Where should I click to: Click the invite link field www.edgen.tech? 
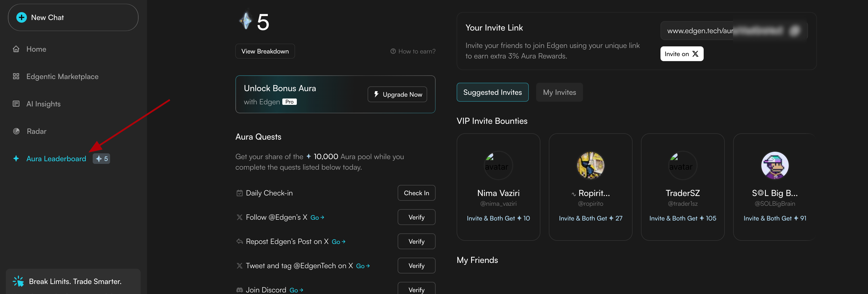click(734, 31)
